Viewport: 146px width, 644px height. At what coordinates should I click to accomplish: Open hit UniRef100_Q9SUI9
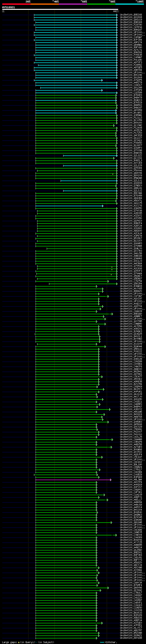131,20
